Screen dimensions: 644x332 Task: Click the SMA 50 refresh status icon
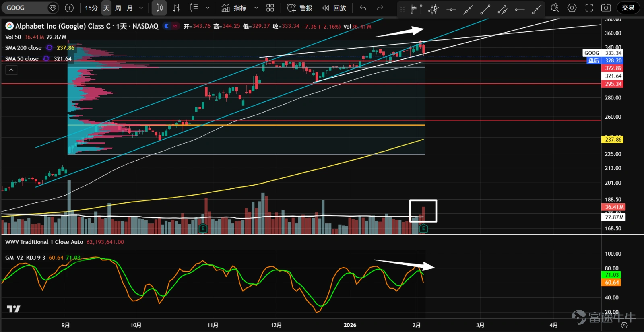coord(46,59)
